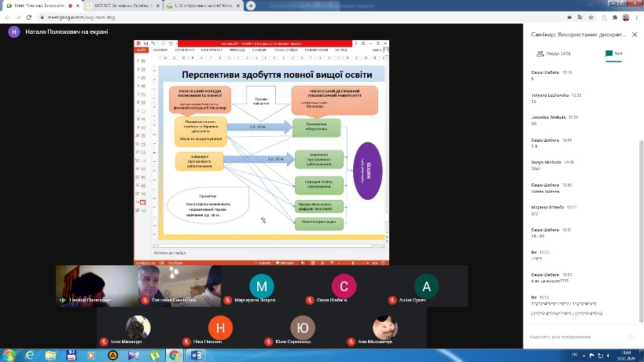Close the Meet seminar browser tab
The height and width of the screenshot is (362, 644).
[78, 6]
